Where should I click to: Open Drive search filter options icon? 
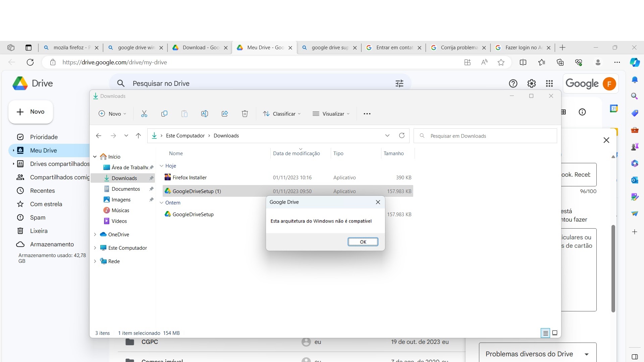point(399,83)
